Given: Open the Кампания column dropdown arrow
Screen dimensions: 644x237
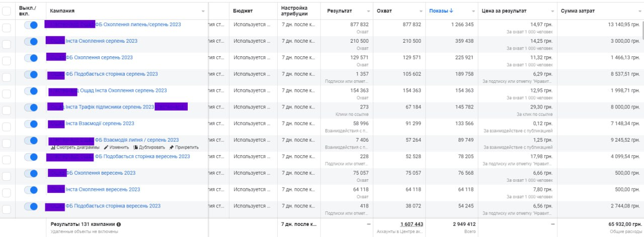Looking at the screenshot, I should pyautogui.click(x=203, y=11).
